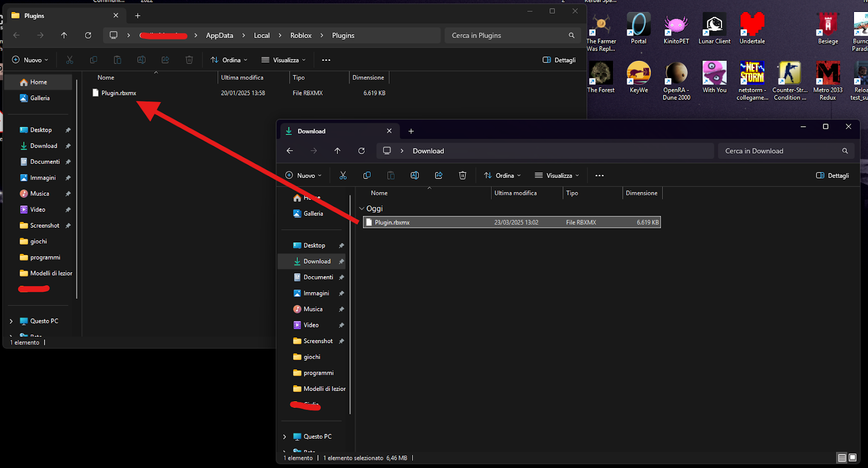
Task: Open the Nuovo button in Download window
Action: tap(304, 175)
